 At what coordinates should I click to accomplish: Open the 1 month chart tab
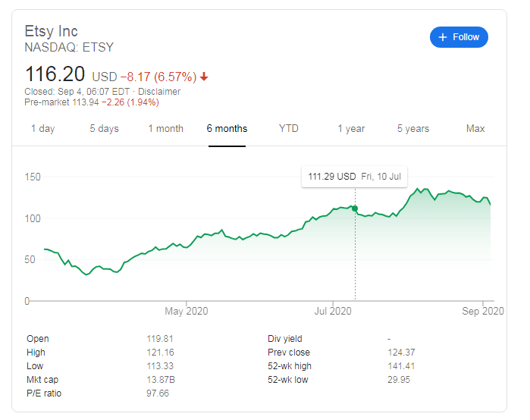pyautogui.click(x=165, y=129)
